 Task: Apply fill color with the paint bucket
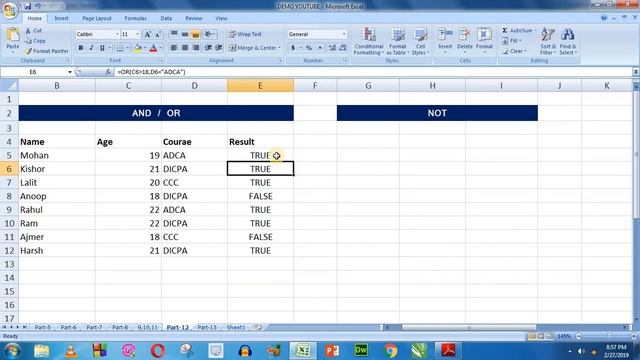[138, 48]
